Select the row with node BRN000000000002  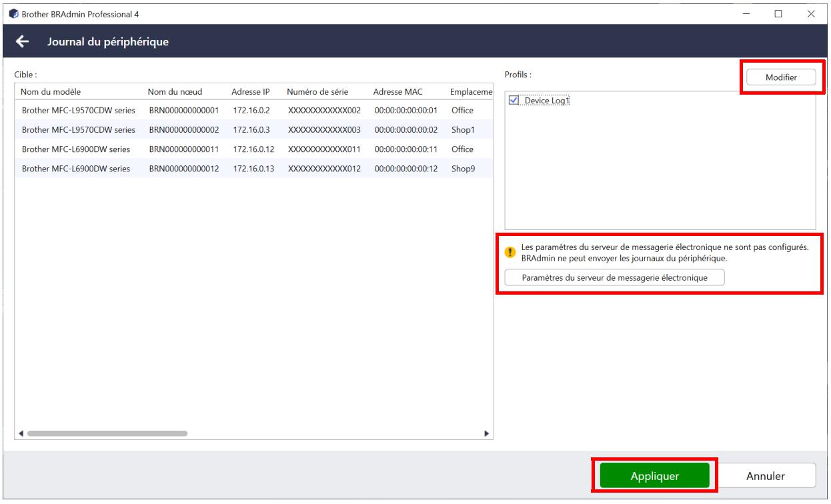(254, 130)
